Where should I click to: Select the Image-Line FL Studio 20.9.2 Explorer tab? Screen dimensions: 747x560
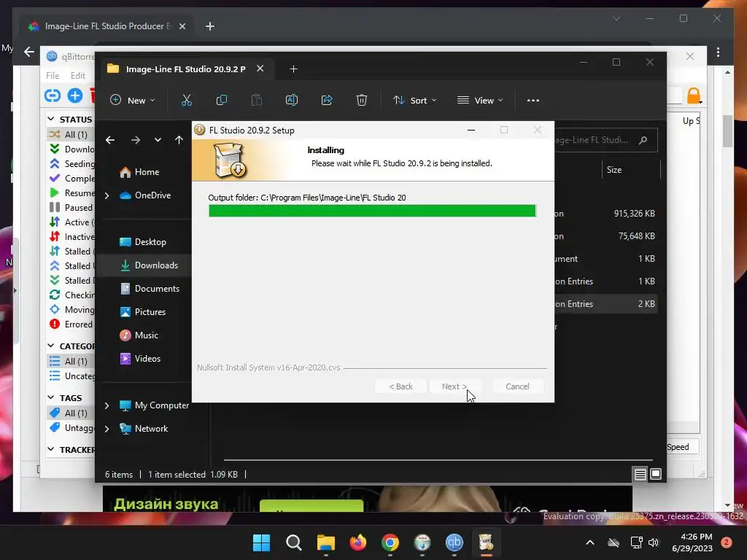click(185, 69)
